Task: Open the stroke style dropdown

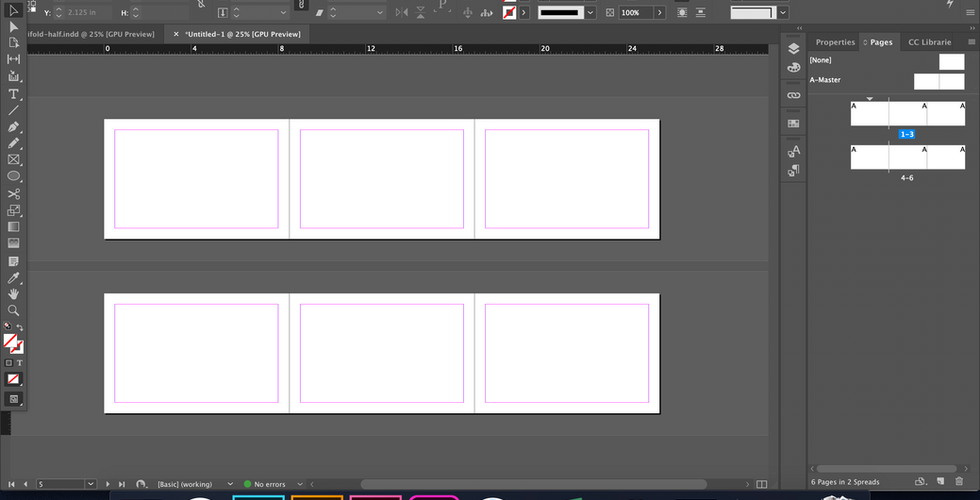Action: click(x=591, y=12)
